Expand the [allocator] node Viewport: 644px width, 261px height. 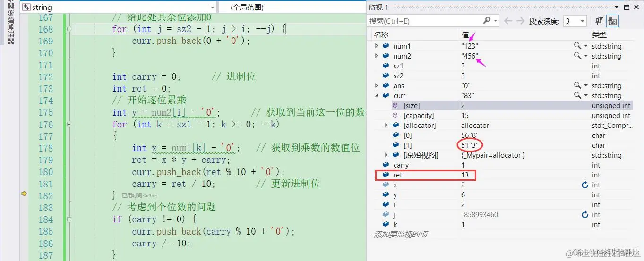pyautogui.click(x=386, y=126)
